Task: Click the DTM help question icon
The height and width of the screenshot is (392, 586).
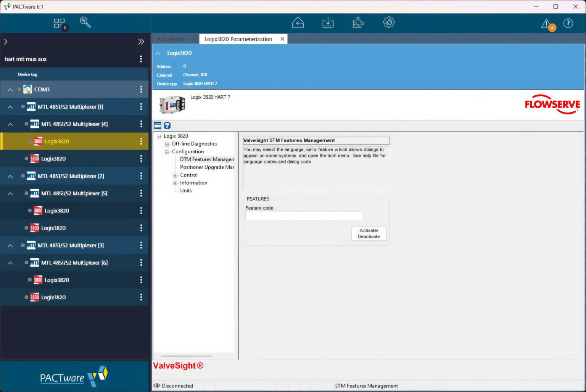Action: tap(167, 125)
